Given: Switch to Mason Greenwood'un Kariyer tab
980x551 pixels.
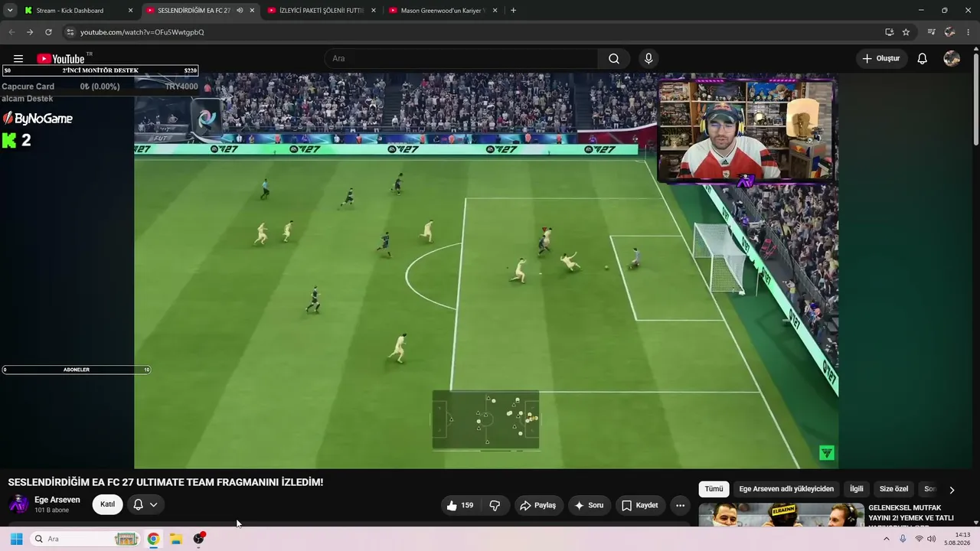Looking at the screenshot, I should [x=443, y=11].
